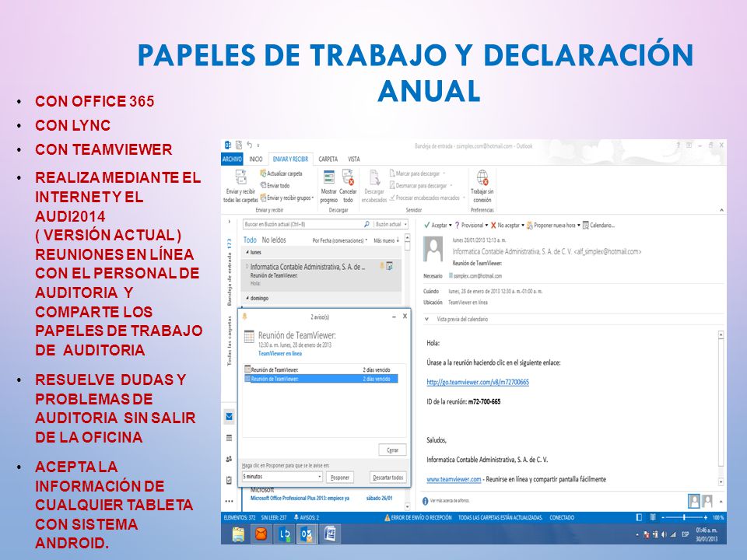Click the three-dots more navigation options
The height and width of the screenshot is (560, 747).
(229, 501)
